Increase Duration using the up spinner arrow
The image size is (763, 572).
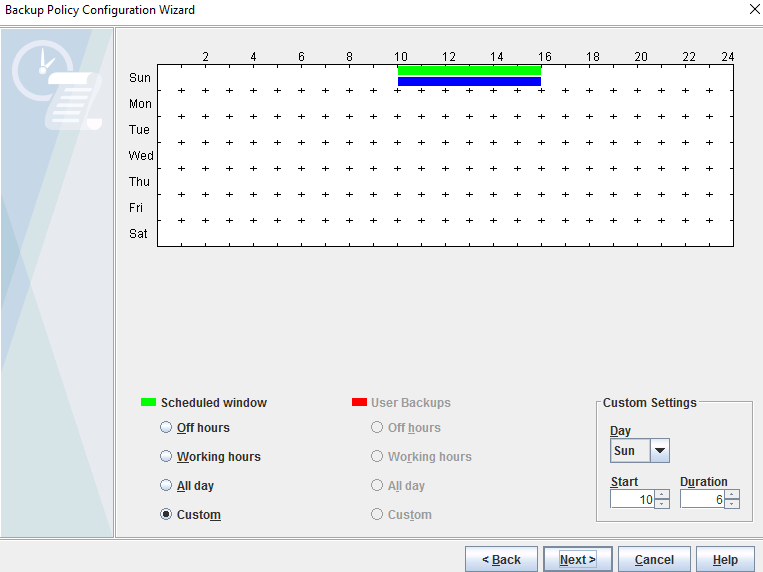tap(732, 494)
